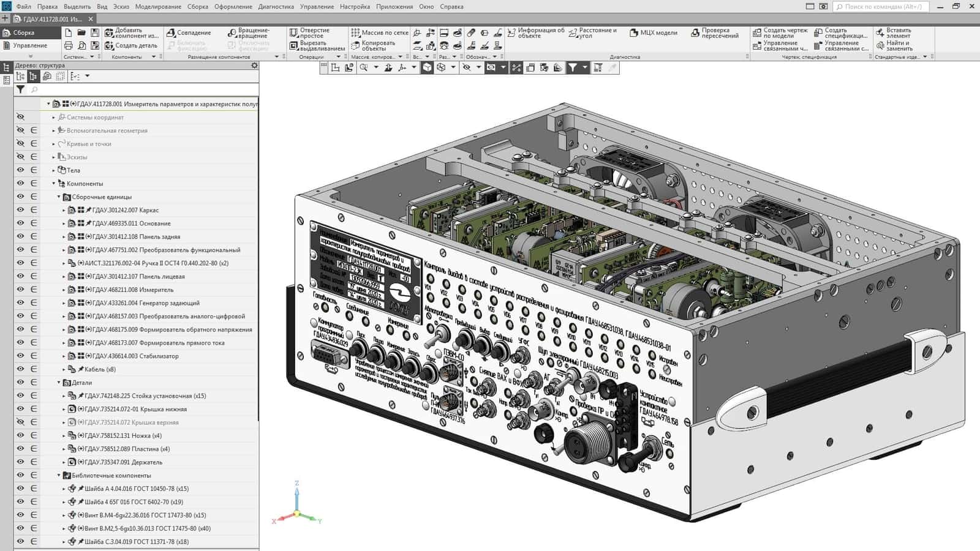Viewport: 980px width, 551px height.
Task: Toggle eye for Держатель ГДАУ.735347.091 row
Action: tap(20, 462)
